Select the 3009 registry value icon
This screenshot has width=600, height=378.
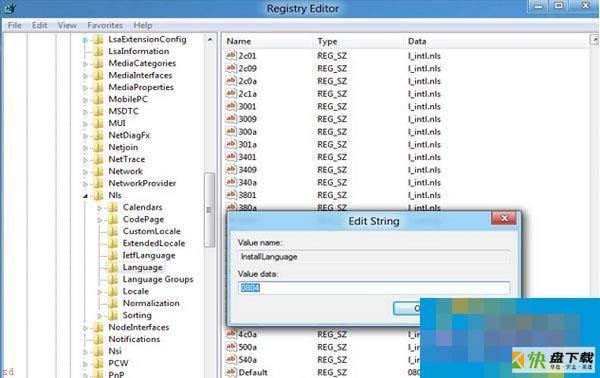click(231, 119)
